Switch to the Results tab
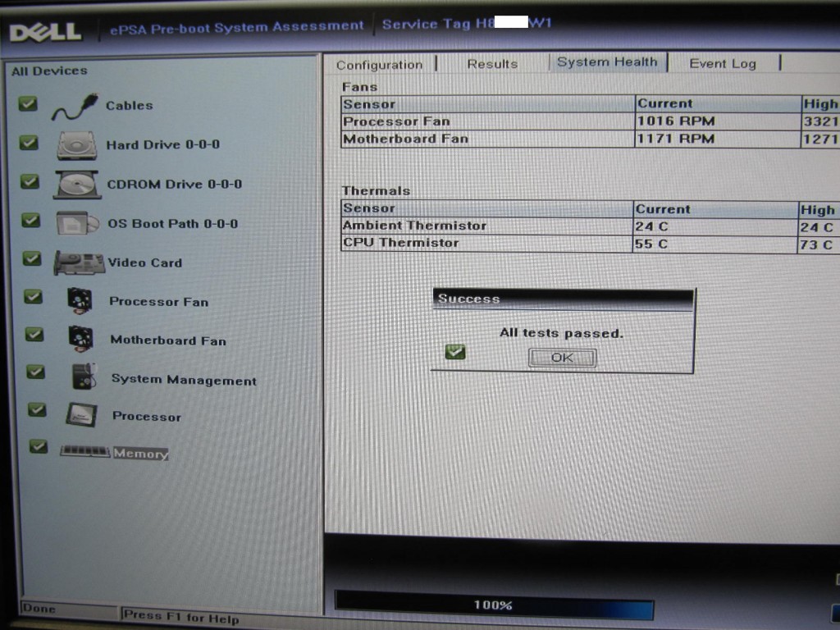This screenshot has height=630, width=840. tap(492, 64)
